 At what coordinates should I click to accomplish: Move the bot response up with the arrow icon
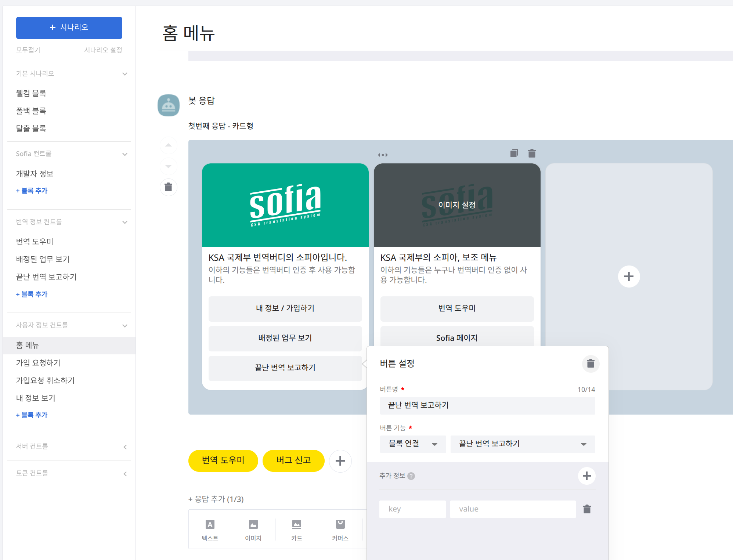coord(168,145)
